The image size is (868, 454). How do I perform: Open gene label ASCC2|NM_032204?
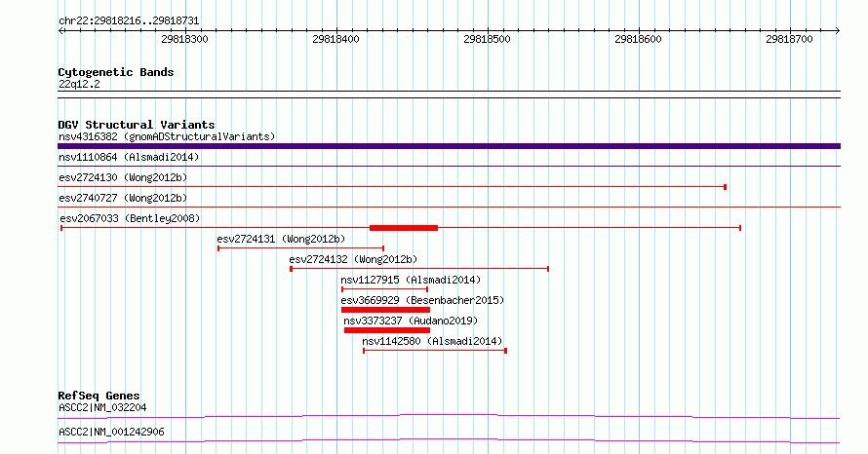(102, 407)
